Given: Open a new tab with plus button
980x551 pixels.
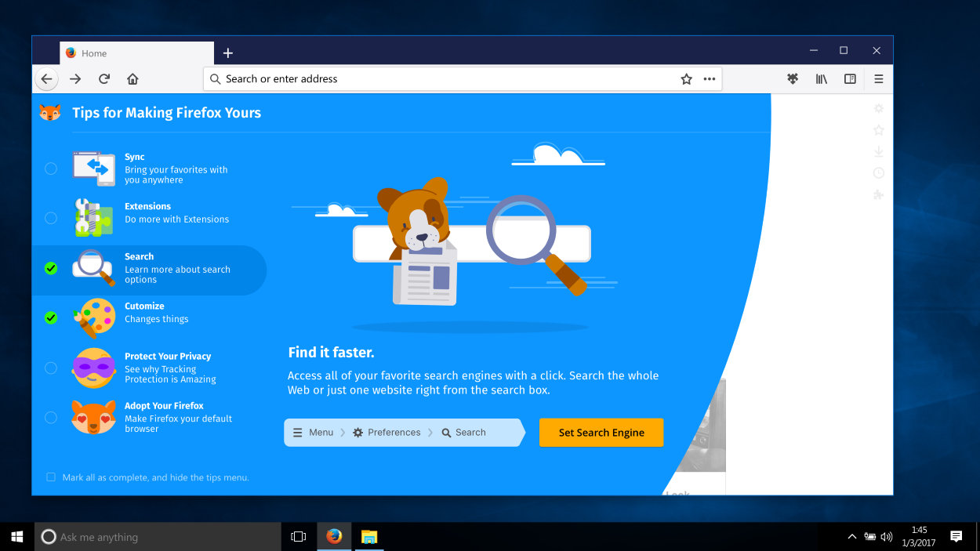Looking at the screenshot, I should pyautogui.click(x=228, y=53).
